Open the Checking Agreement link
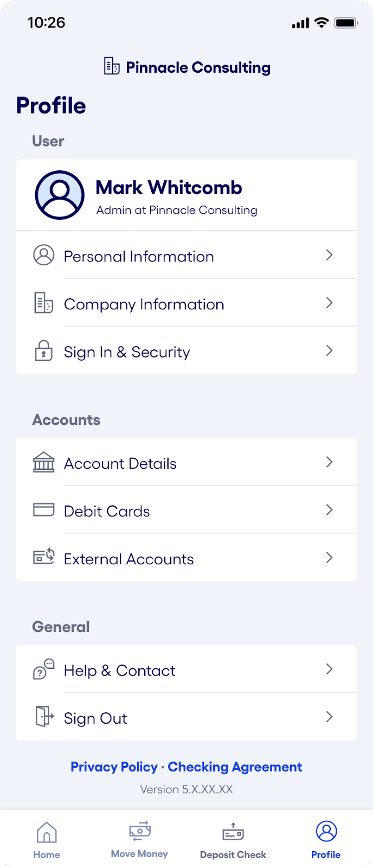 235,767
